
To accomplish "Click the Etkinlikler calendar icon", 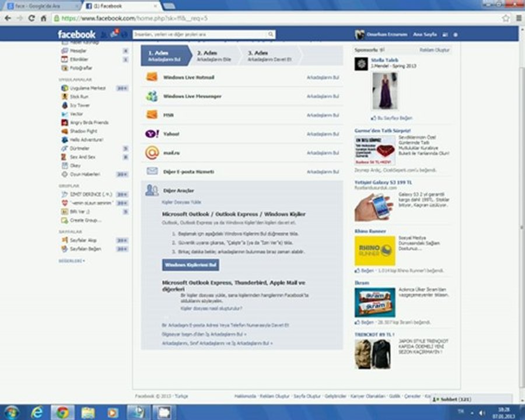I will click(64, 60).
